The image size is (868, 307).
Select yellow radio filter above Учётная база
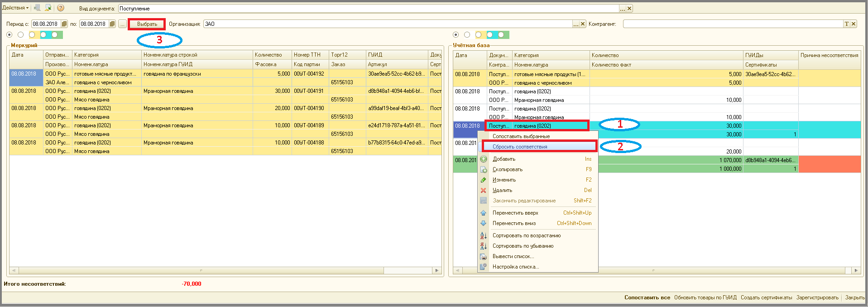tap(478, 35)
